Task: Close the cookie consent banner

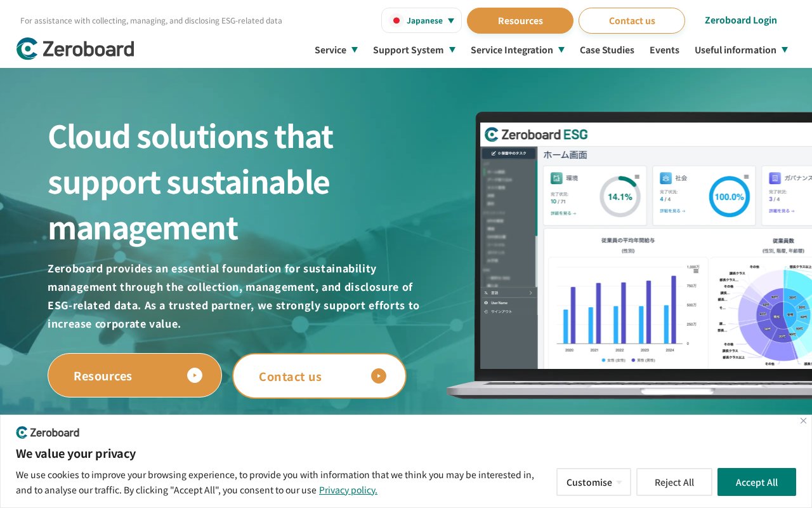Action: (803, 420)
